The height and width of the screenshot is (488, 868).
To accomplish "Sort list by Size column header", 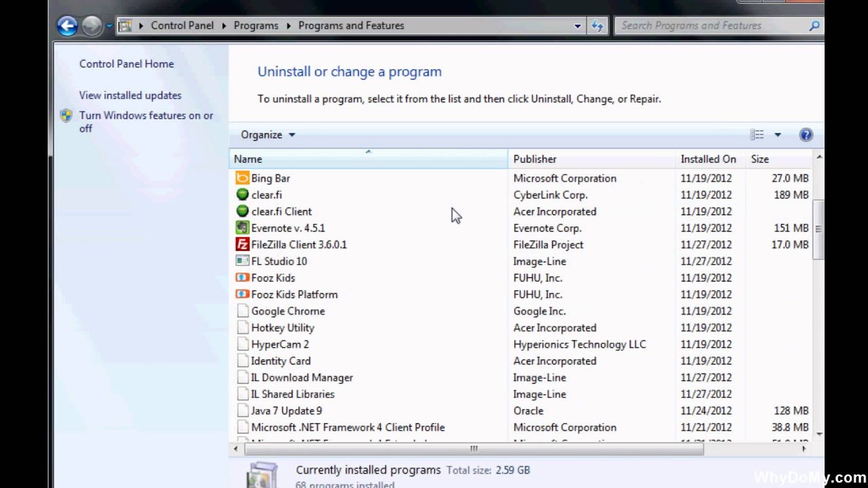I will coord(778,159).
